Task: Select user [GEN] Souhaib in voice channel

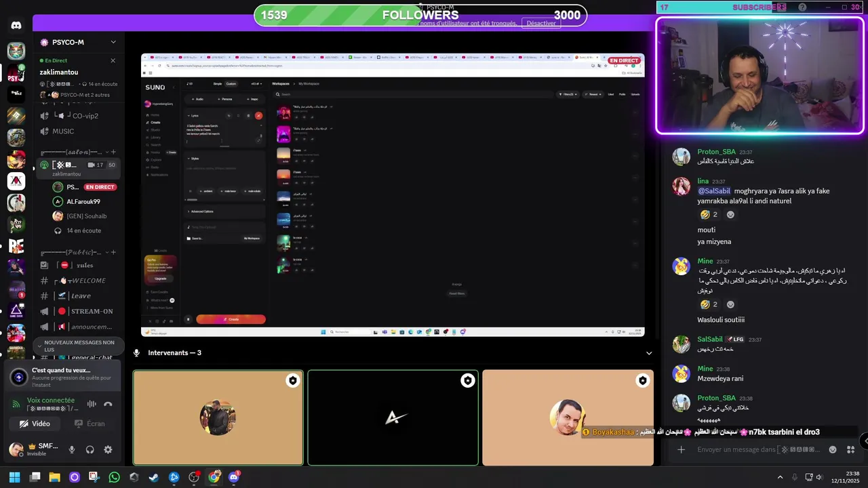Action: (x=85, y=216)
